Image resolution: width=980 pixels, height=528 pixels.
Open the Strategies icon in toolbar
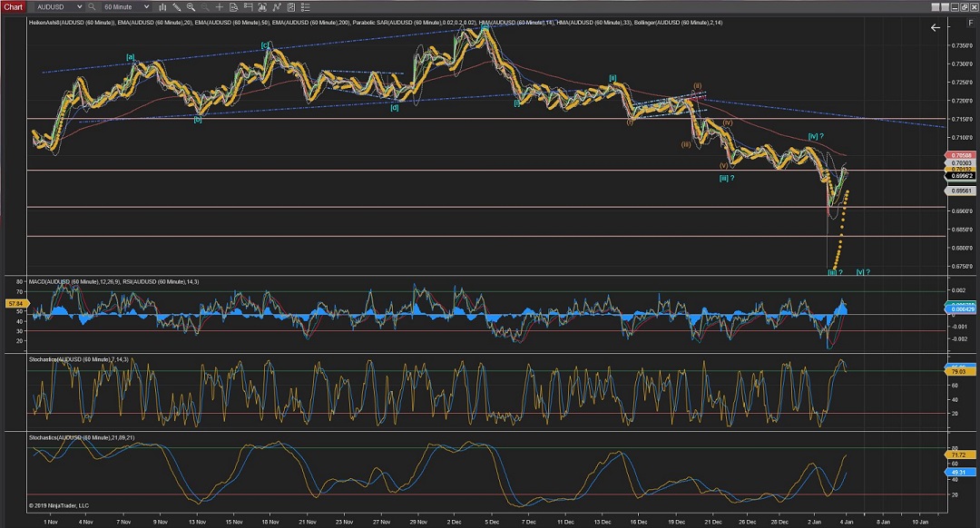coord(277,7)
